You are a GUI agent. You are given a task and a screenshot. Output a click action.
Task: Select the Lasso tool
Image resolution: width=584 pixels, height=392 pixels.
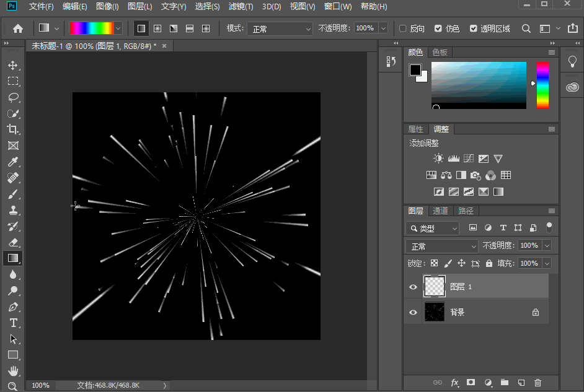click(13, 98)
